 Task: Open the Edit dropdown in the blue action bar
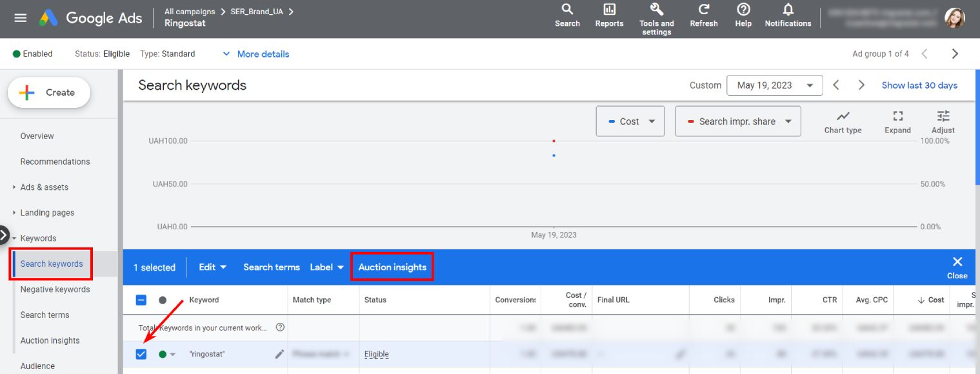click(212, 267)
